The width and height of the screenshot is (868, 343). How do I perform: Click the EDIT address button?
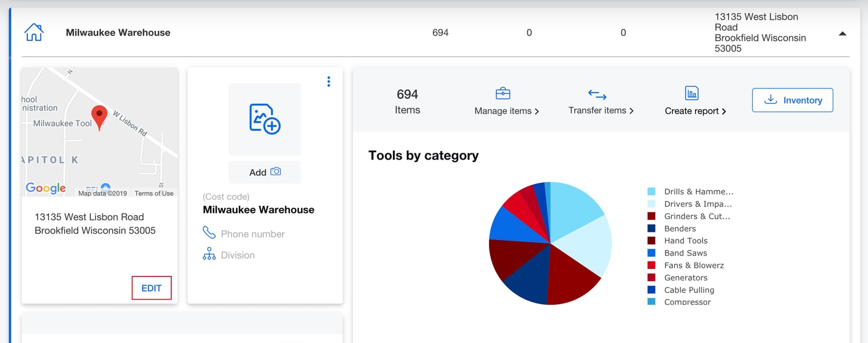coord(152,288)
